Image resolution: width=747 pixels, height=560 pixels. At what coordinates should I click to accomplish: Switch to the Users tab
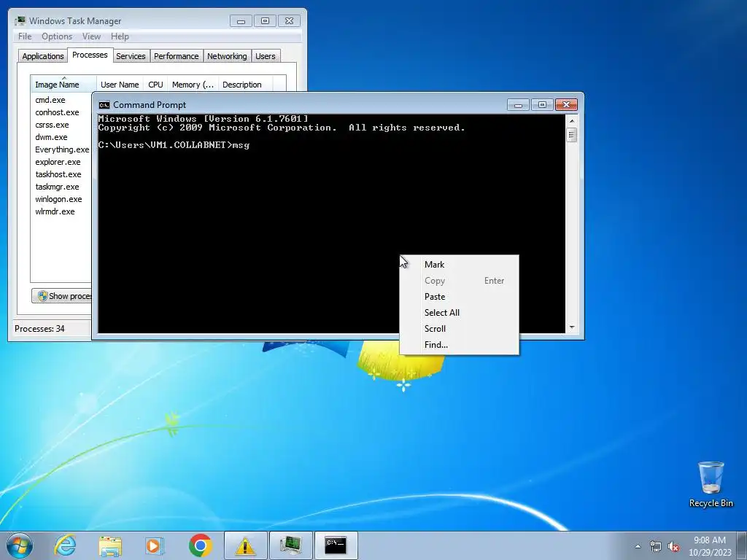265,56
